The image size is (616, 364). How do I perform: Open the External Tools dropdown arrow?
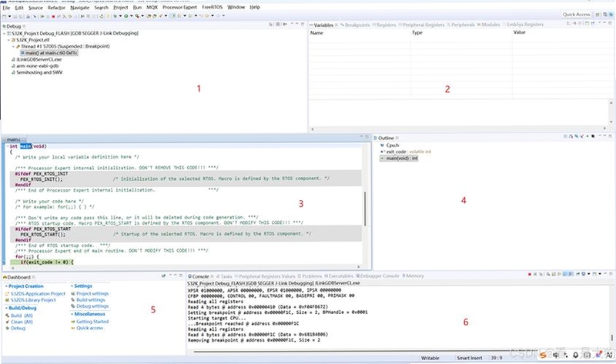click(142, 16)
